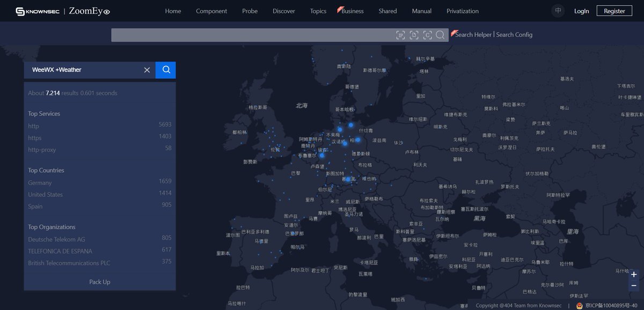Click the 617 TELEFONICA count
The height and width of the screenshot is (310, 644).
(x=166, y=249)
